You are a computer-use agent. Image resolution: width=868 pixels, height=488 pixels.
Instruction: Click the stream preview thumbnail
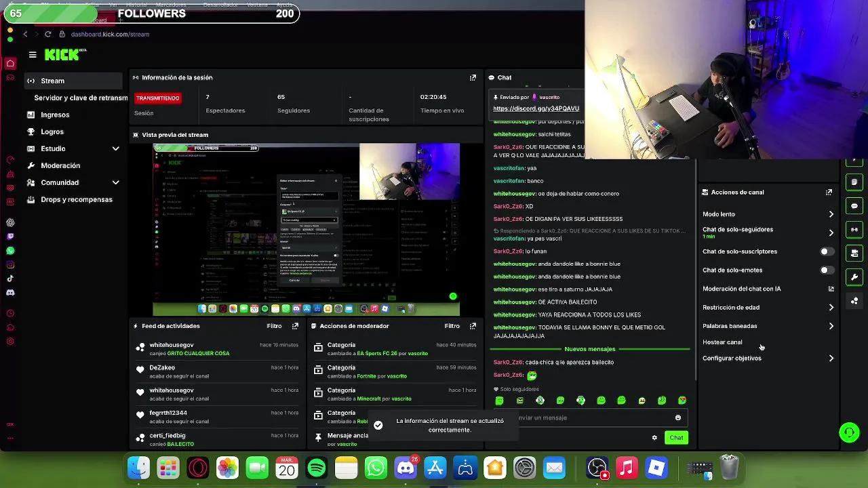pos(306,230)
